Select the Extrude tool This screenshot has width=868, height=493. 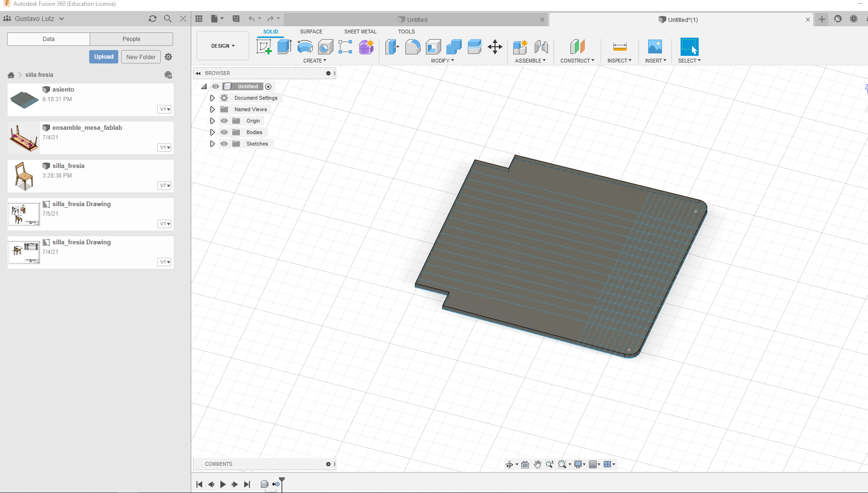point(285,47)
